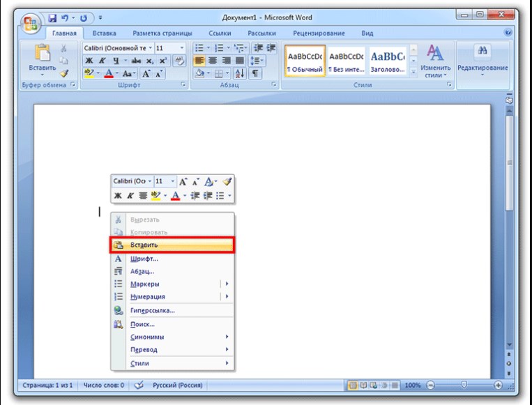This screenshot has height=405, width=532.
Task: Open Word help via question mark icon
Action: 508,33
